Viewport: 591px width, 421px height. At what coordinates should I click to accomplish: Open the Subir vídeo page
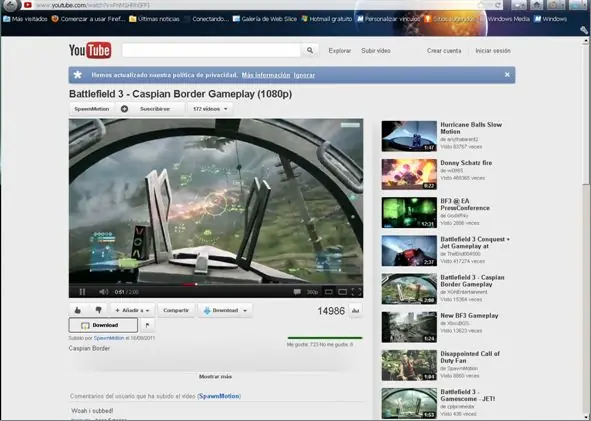point(376,51)
